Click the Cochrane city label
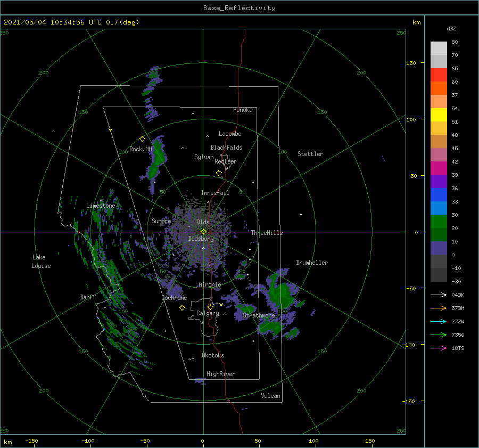Screen dimensions: 479x448 click(x=174, y=298)
